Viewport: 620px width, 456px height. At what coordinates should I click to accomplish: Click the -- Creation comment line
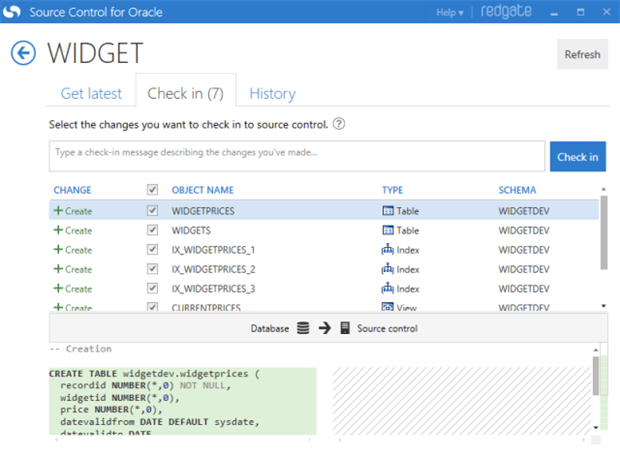pyautogui.click(x=81, y=349)
